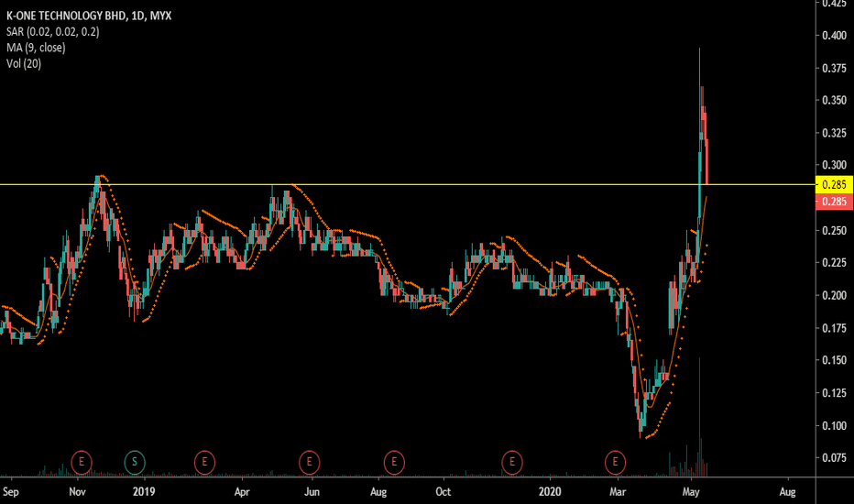Select the earnings E marker above Jun
This screenshot has width=854, height=504.
click(x=310, y=462)
